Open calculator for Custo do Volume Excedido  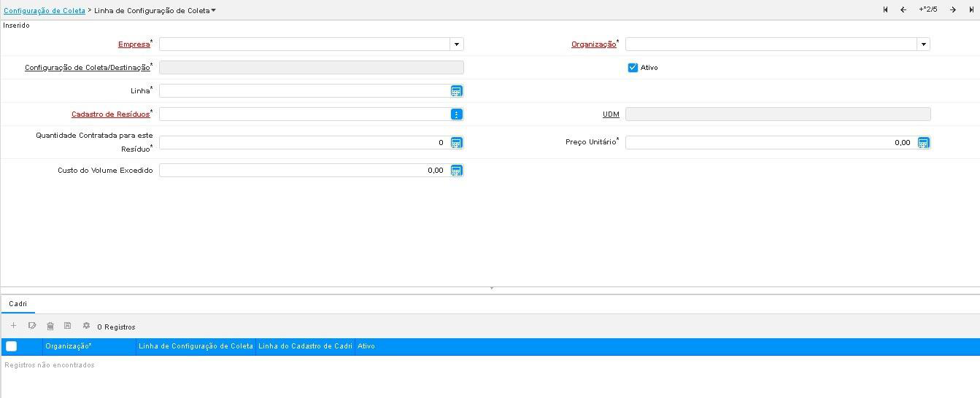point(456,171)
